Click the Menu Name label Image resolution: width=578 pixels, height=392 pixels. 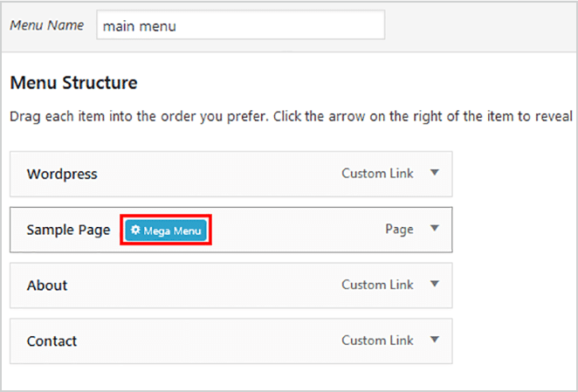[47, 25]
